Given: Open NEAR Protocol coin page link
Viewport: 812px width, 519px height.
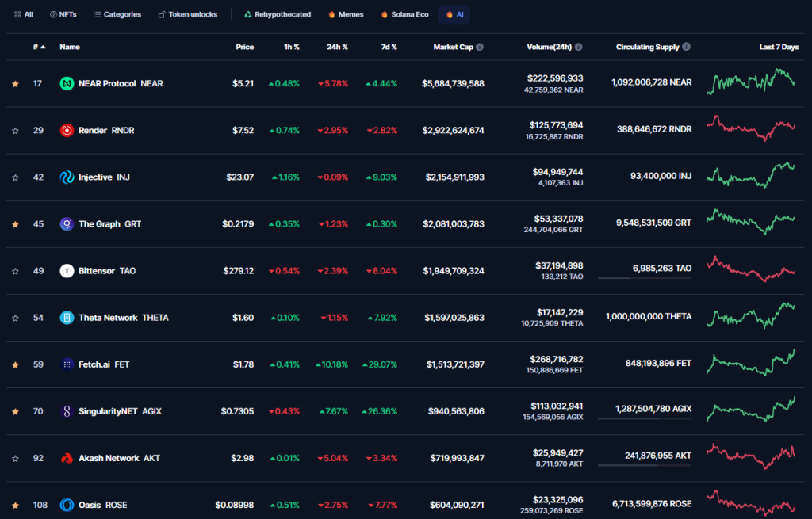Looking at the screenshot, I should point(111,83).
